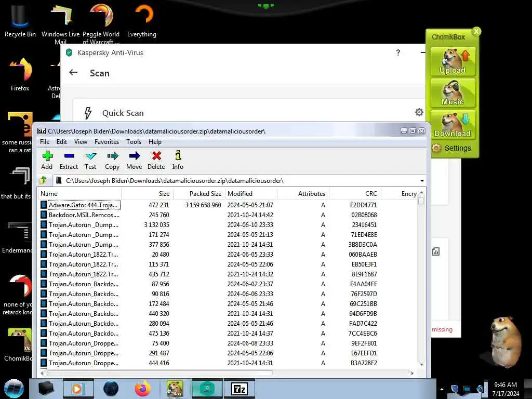Click the Add button in 7-Zip toolbar
This screenshot has height=399, width=532.
[47, 160]
